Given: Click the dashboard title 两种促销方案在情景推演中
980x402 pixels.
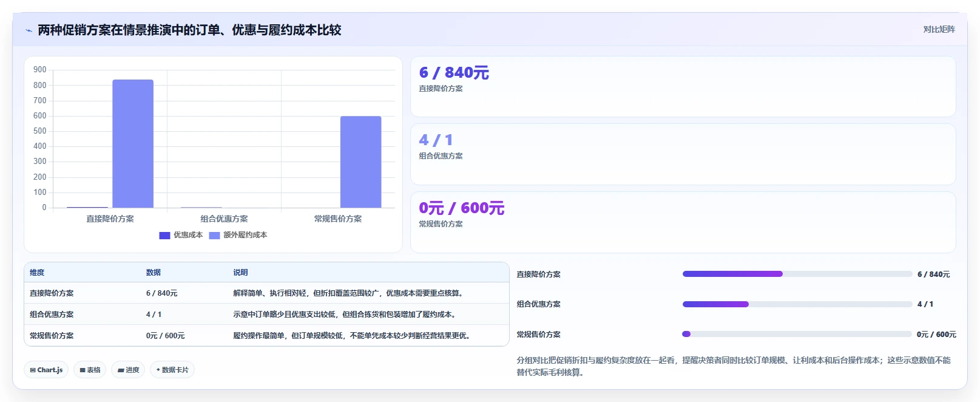Looking at the screenshot, I should coord(189,30).
